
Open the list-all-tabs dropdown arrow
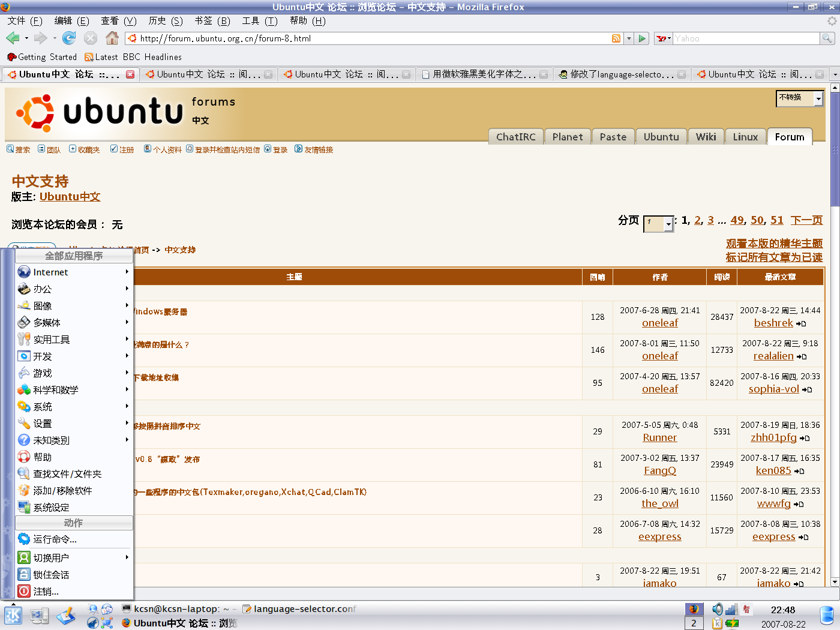pos(835,74)
